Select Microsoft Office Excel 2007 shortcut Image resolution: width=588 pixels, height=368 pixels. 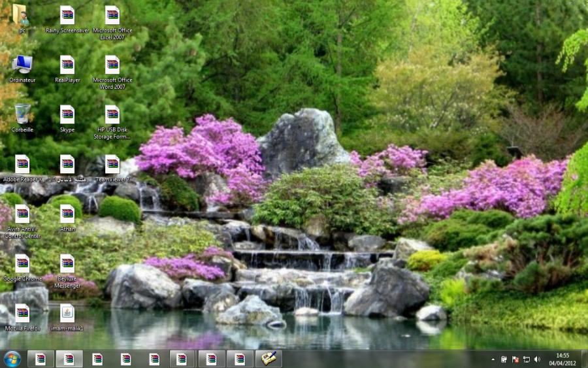(x=112, y=16)
